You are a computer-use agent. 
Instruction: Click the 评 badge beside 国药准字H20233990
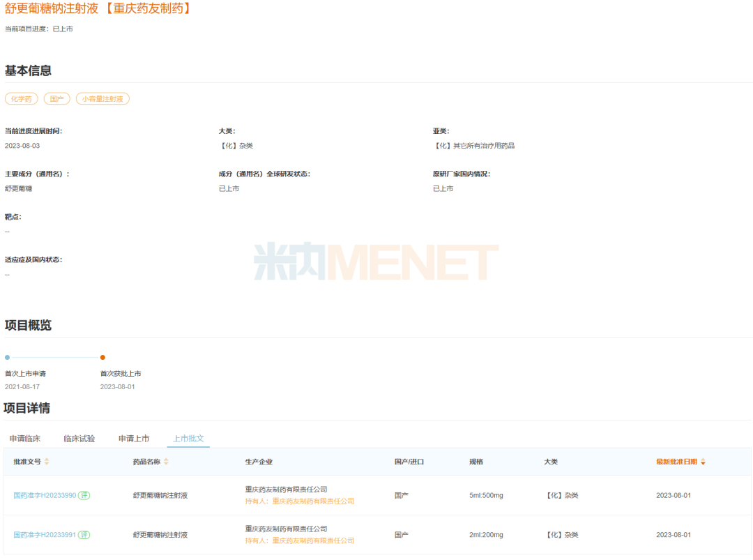coord(83,495)
